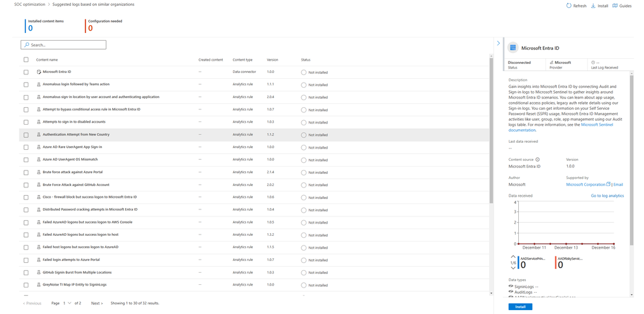
Task: Collapse the details pane with the chevron arrow
Action: pos(498,43)
